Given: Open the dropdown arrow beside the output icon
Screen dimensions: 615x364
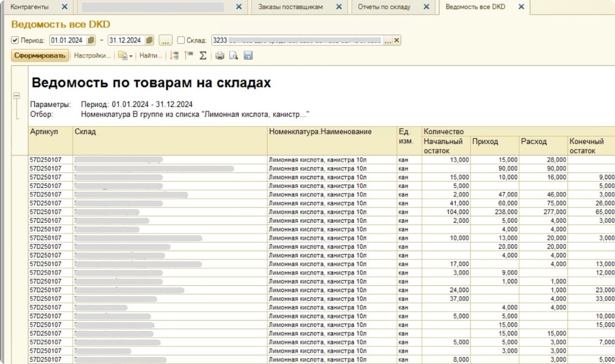Looking at the screenshot, I should [x=131, y=56].
